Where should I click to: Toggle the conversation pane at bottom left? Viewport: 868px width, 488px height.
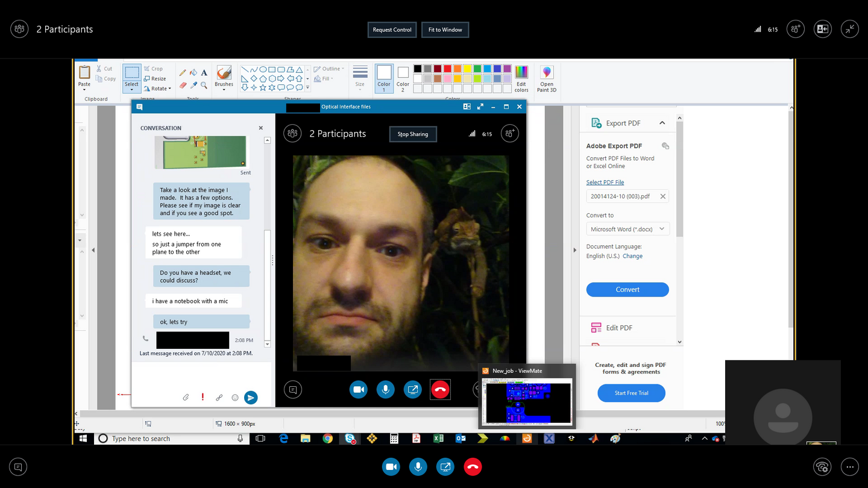click(19, 467)
